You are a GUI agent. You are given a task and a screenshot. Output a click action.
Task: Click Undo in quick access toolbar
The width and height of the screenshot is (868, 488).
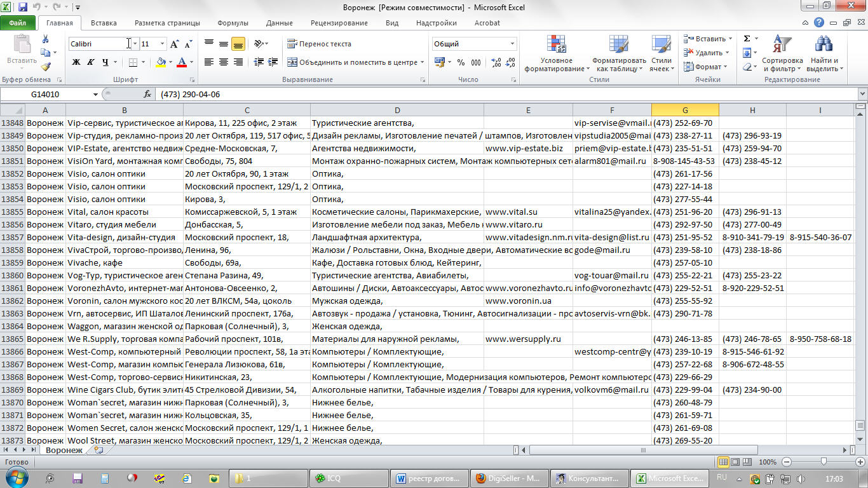pyautogui.click(x=36, y=8)
